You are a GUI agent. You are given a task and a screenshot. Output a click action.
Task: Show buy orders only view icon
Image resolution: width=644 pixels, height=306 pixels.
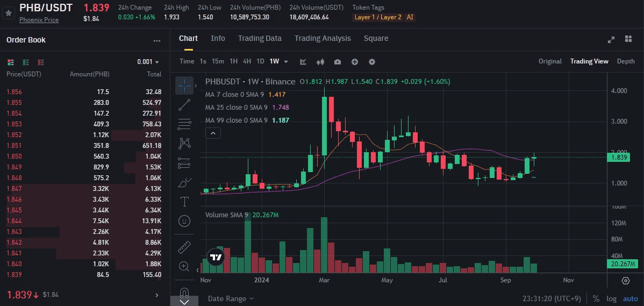pos(26,62)
